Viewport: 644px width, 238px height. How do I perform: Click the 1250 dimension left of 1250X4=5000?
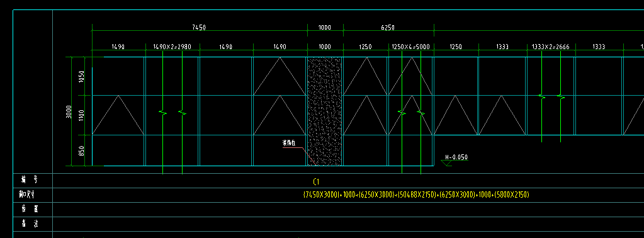click(x=365, y=47)
